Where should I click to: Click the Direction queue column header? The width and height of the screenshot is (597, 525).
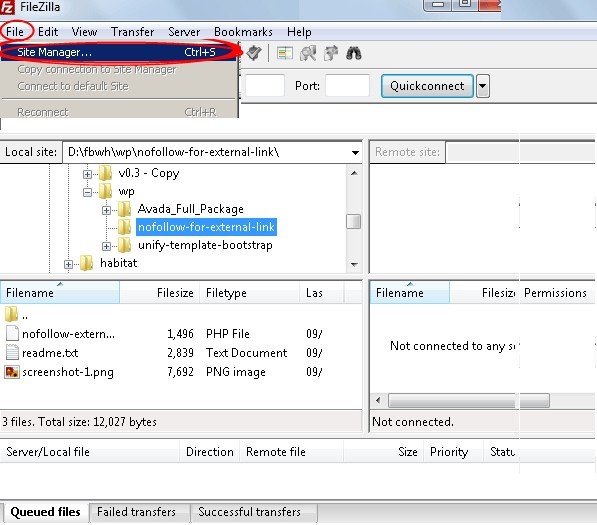[209, 452]
